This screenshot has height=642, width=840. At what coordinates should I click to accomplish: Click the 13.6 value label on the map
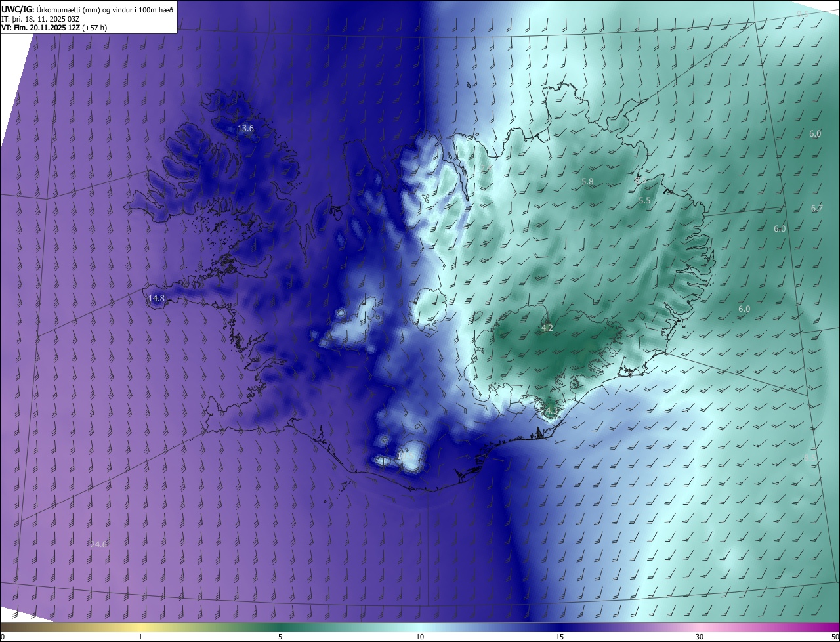pyautogui.click(x=245, y=129)
